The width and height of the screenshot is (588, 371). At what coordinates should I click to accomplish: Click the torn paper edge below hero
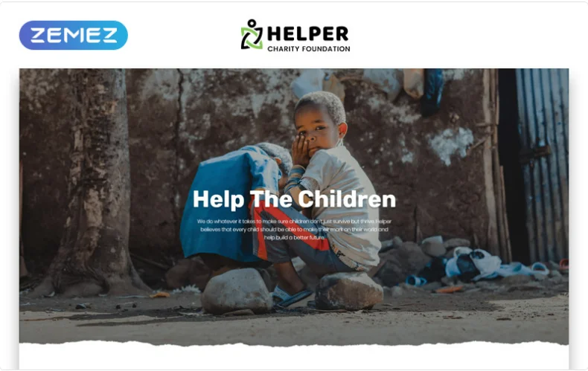click(294, 343)
